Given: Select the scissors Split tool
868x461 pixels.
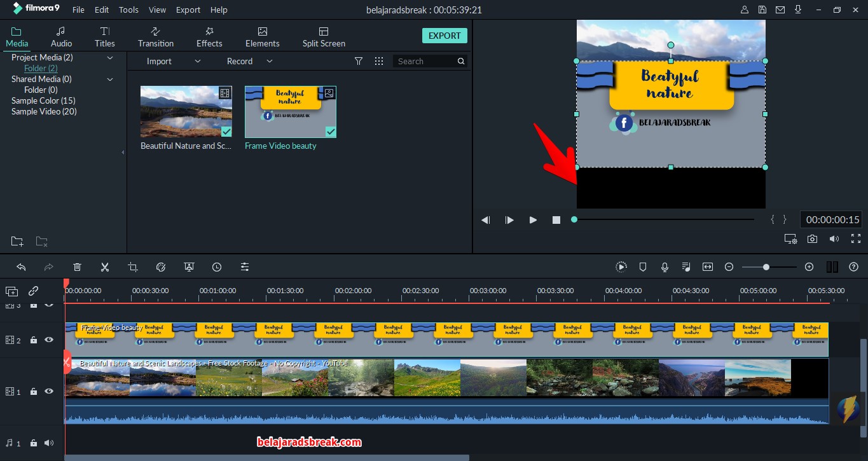Looking at the screenshot, I should (105, 267).
